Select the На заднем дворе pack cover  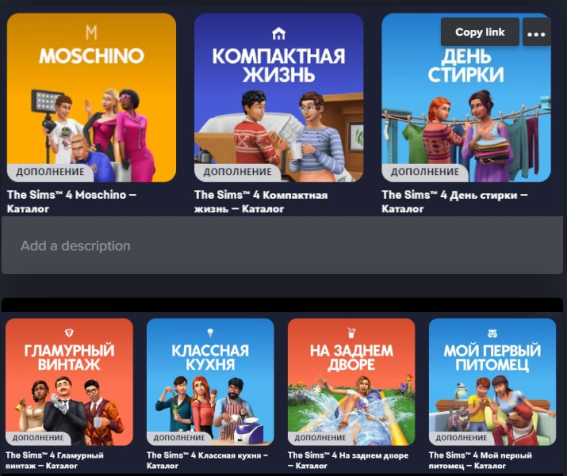(351, 382)
